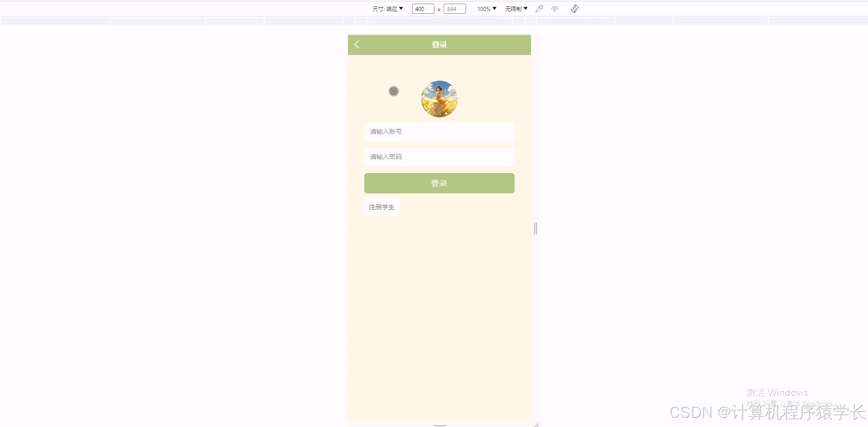This screenshot has width=868, height=427.
Task: Click the back chevron to leave login page
Action: (x=357, y=44)
